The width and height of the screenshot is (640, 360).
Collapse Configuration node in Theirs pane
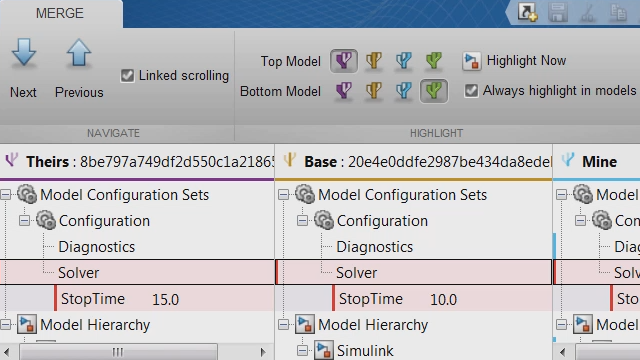(x=24, y=221)
